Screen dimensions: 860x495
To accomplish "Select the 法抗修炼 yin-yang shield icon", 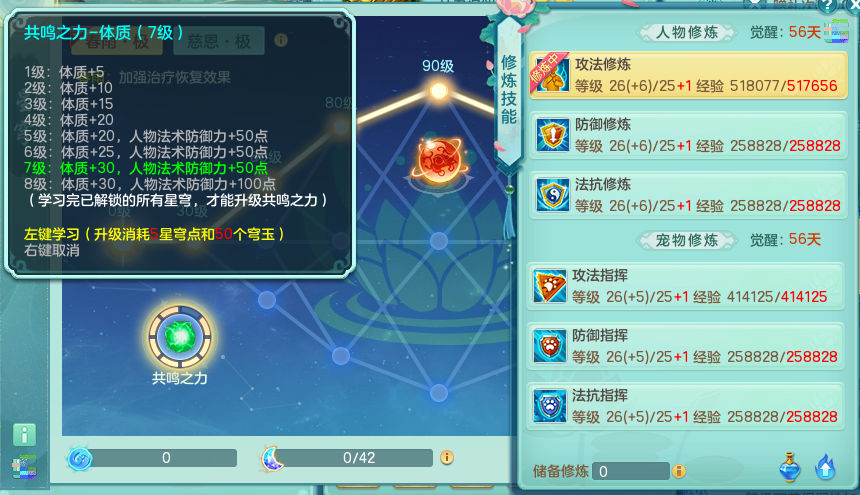I will click(552, 195).
